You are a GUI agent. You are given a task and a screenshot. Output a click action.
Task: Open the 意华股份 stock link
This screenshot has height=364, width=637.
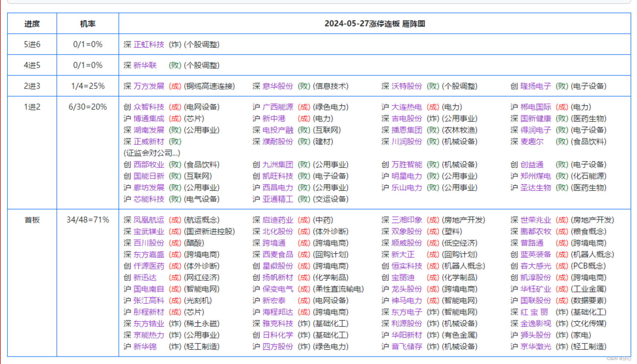(278, 86)
